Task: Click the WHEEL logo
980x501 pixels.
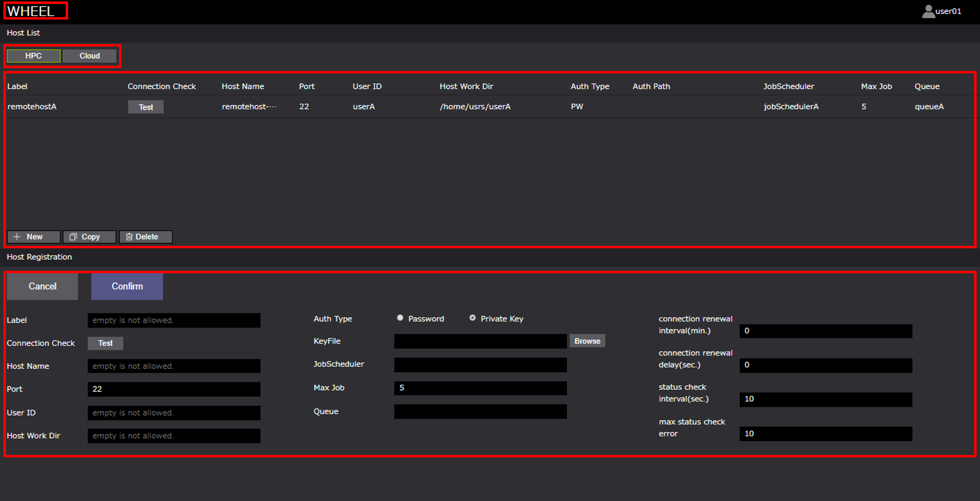Action: 31,11
